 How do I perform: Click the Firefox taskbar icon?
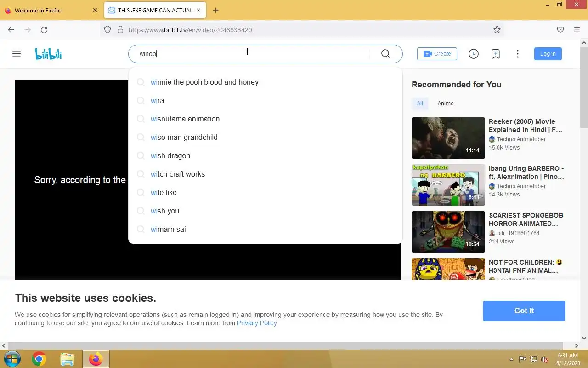click(x=96, y=359)
